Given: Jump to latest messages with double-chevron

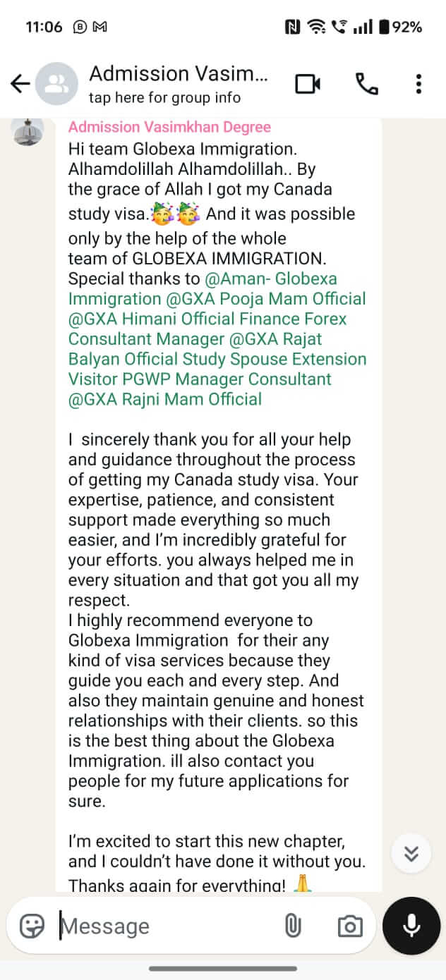Looking at the screenshot, I should pos(411,854).
